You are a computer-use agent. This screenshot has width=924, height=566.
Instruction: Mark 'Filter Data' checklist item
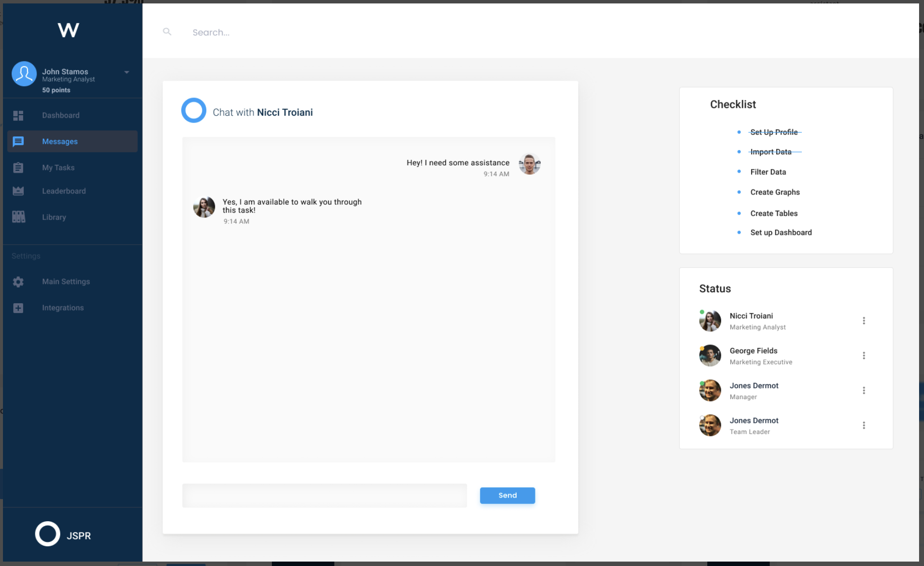tap(768, 172)
